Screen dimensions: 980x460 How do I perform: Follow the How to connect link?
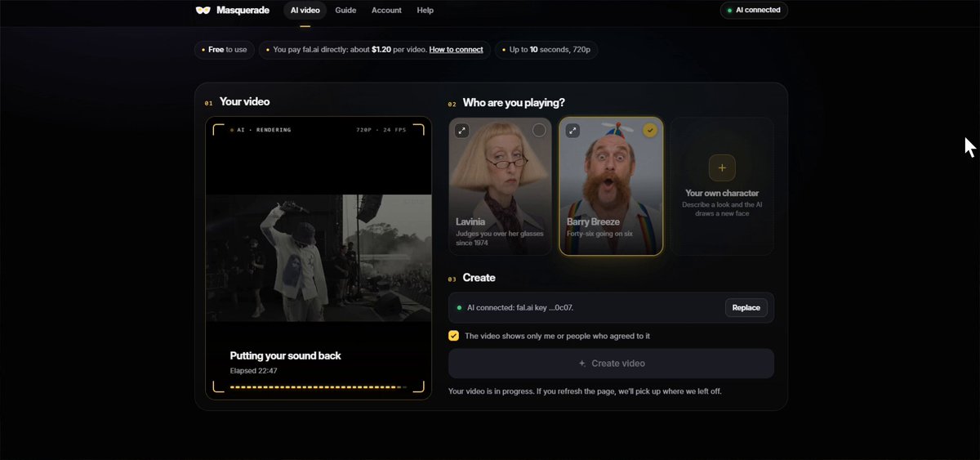click(x=456, y=50)
